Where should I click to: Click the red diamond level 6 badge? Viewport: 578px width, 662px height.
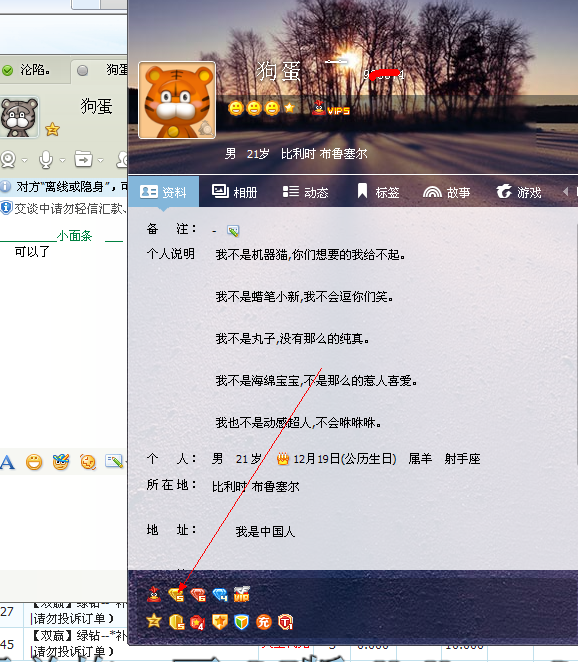[198, 594]
